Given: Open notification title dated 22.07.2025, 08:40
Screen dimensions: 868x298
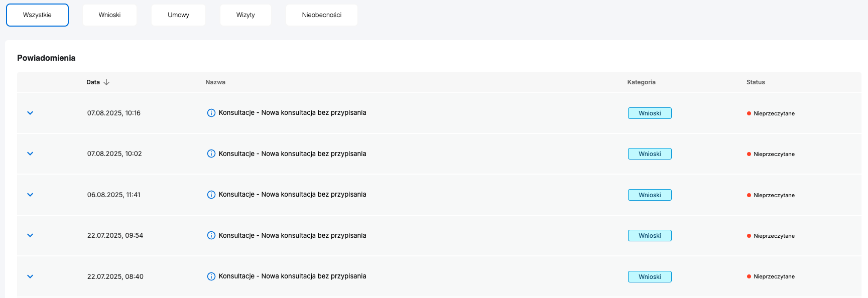Looking at the screenshot, I should (x=292, y=276).
